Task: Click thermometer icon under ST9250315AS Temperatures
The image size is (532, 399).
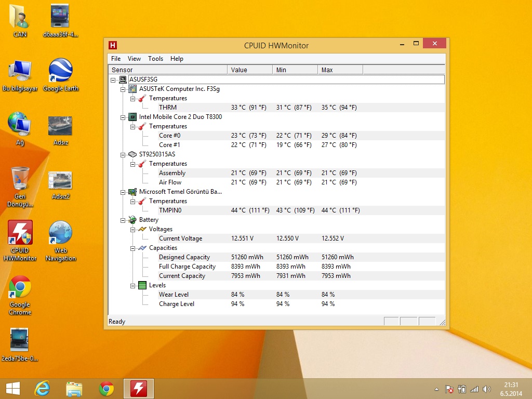Action: 142,164
